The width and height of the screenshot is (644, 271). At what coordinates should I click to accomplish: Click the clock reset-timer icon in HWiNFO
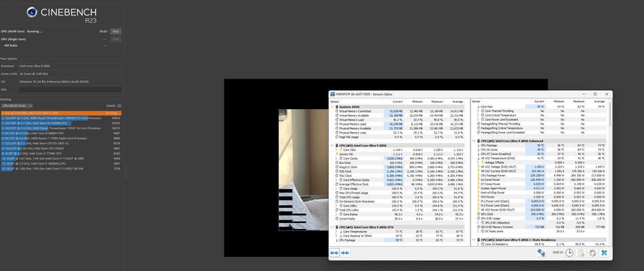point(569,253)
